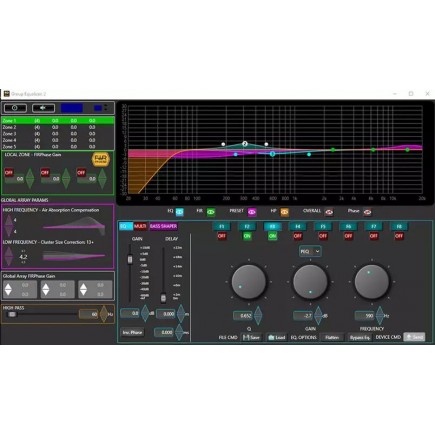Image resolution: width=435 pixels, height=435 pixels.
Task: Click the power button icon
Action: click(15, 108)
